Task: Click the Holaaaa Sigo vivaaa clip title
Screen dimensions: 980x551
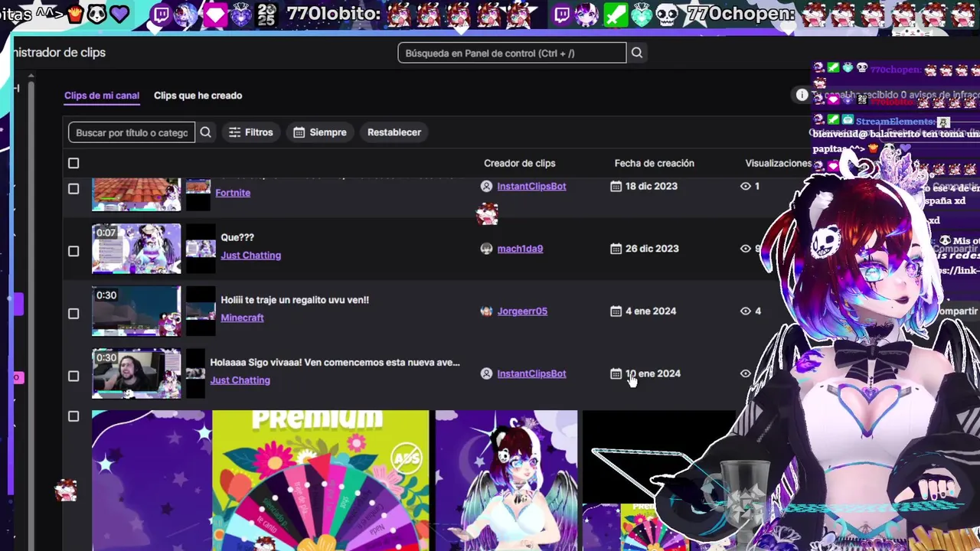Action: pos(335,363)
